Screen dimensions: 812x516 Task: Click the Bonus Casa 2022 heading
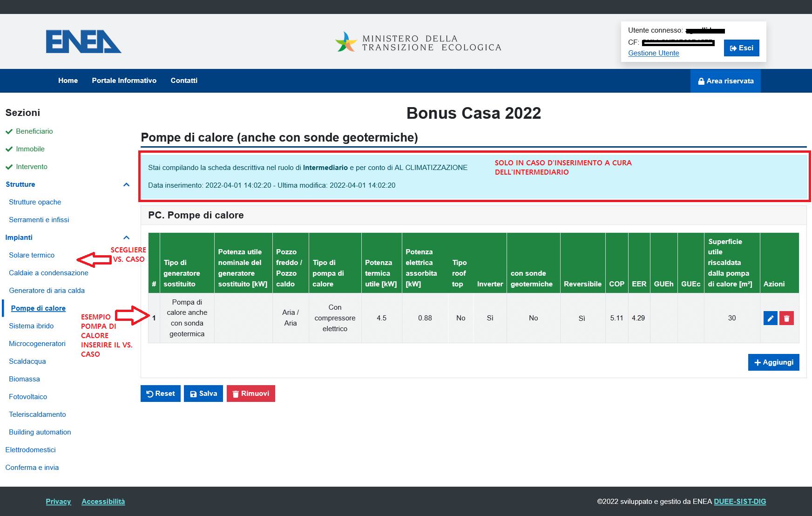pyautogui.click(x=474, y=113)
